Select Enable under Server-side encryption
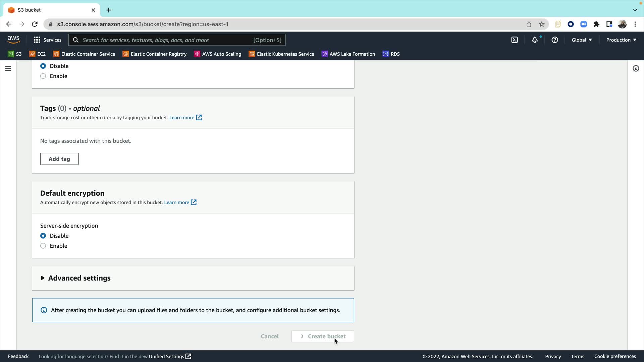Viewport: 644px width, 362px height. click(x=43, y=246)
